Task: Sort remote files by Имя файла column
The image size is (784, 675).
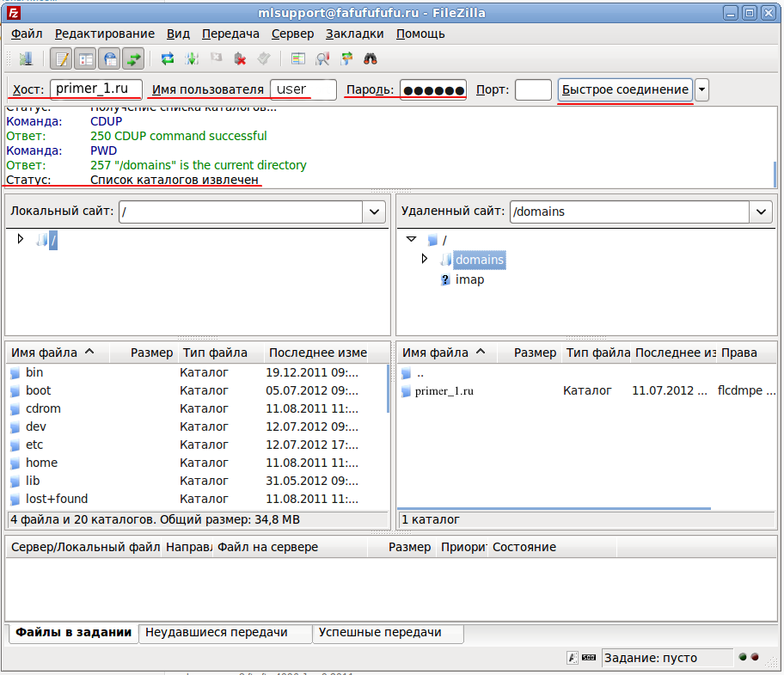Action: click(x=446, y=353)
